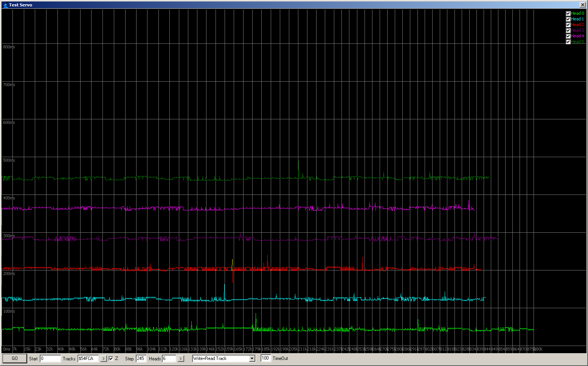Focus the Start input field
Viewport: 588px width, 366px height.
point(50,358)
